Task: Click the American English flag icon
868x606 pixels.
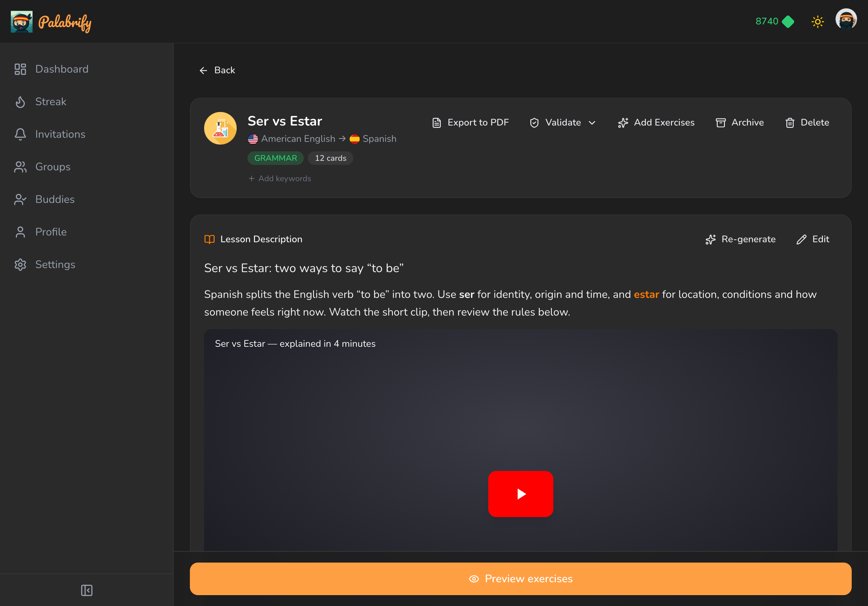Action: tap(253, 139)
